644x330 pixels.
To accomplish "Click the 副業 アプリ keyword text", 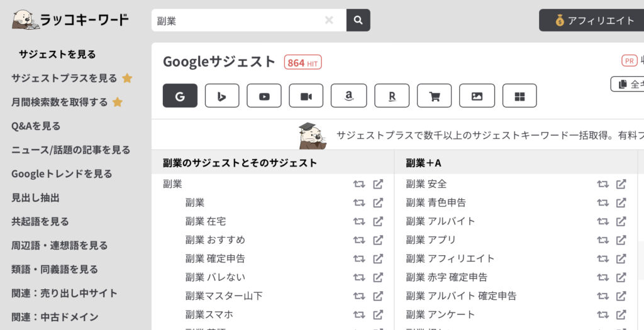I will coord(431,239).
